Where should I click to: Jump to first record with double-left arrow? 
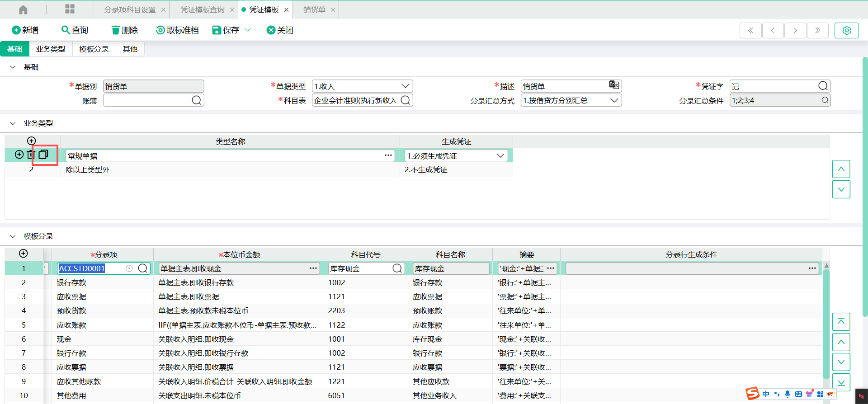pyautogui.click(x=750, y=30)
